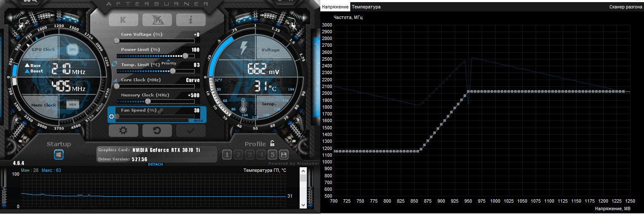Toggle Auto fan speed mode
644x214 pixels.
[x=198, y=120]
